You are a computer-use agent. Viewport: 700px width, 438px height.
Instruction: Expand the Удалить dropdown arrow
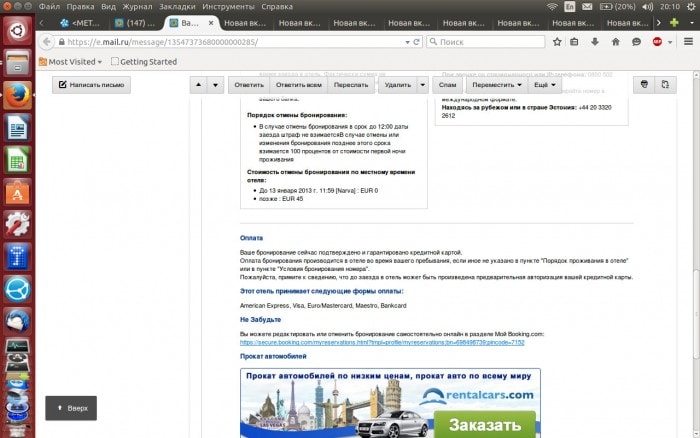coord(421,85)
